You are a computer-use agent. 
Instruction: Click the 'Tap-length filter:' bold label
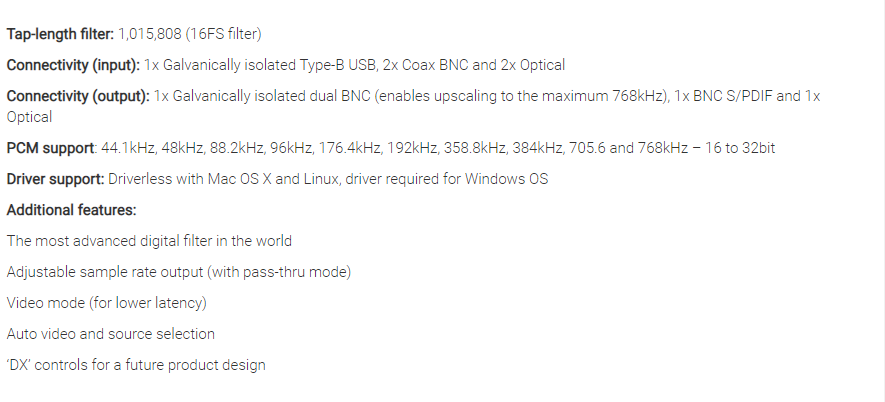tap(59, 34)
